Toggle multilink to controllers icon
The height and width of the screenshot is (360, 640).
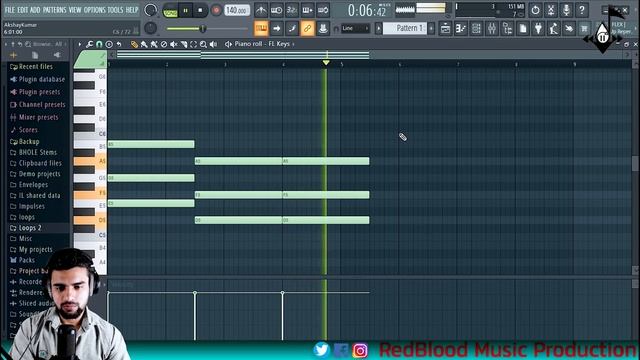click(x=323, y=29)
